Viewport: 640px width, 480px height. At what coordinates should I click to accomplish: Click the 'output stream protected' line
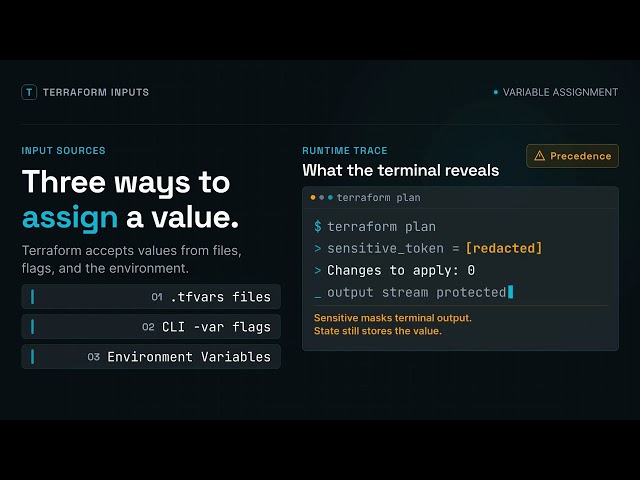pos(416,292)
